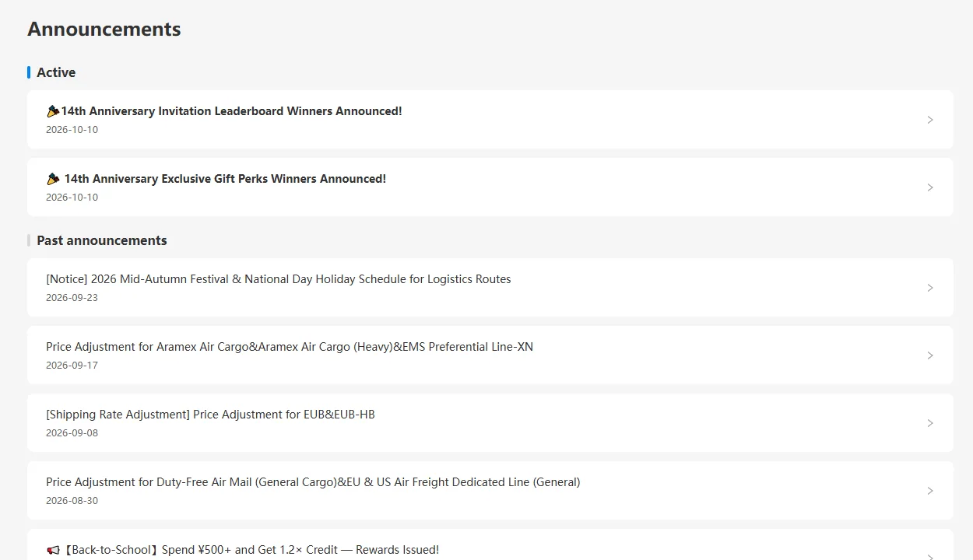Image resolution: width=973 pixels, height=560 pixels.
Task: Click the party popper icon on Exclusive Gift Perks
Action: coord(53,179)
